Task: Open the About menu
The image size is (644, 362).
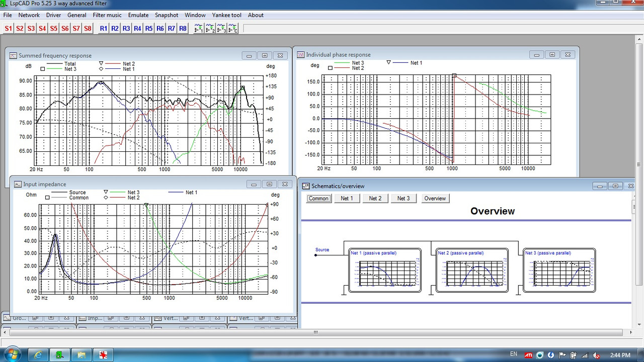Action: [256, 15]
